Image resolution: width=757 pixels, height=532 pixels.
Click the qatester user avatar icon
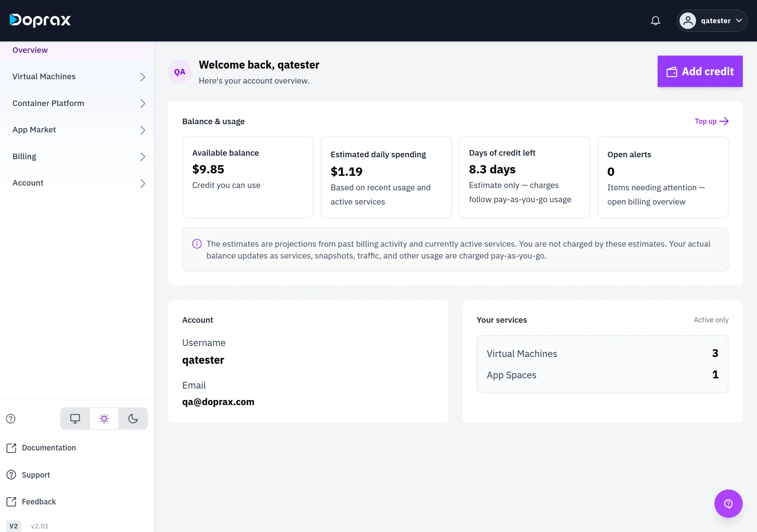(x=688, y=21)
